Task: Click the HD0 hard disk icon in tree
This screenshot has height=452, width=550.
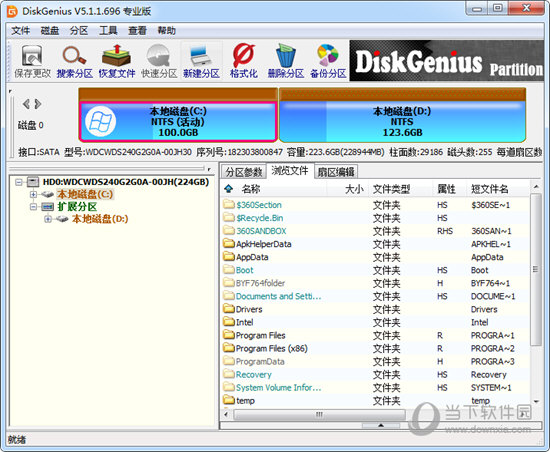Action: [33, 182]
